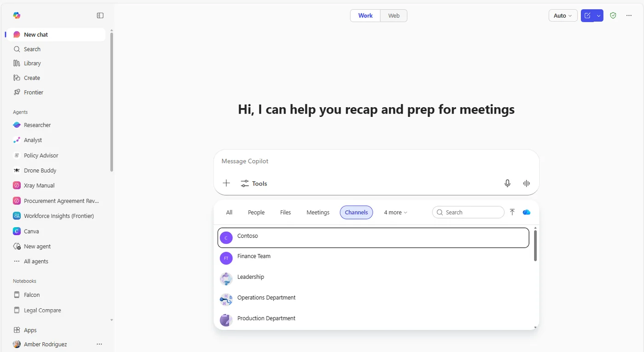
Task: Open the Create icon
Action: click(x=17, y=78)
